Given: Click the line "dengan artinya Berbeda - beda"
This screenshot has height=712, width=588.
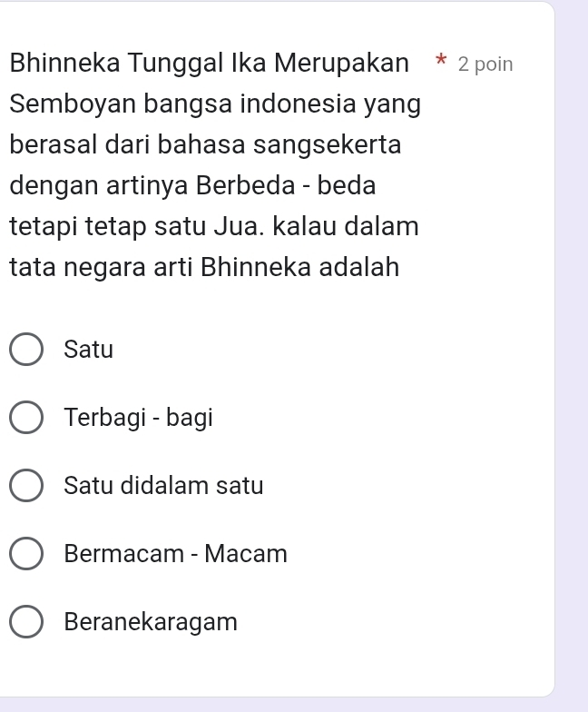Looking at the screenshot, I should click(192, 185).
